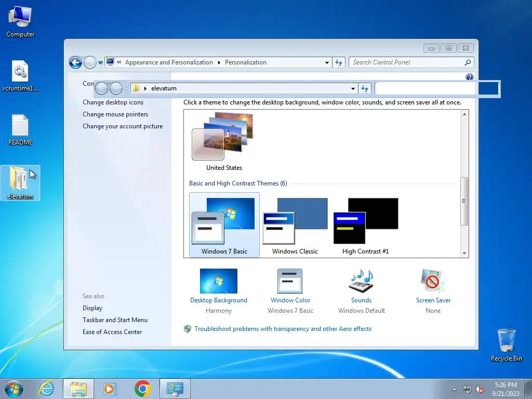Expand the elevatum address bar dropdown
This screenshot has height=399, width=532.
(353, 88)
